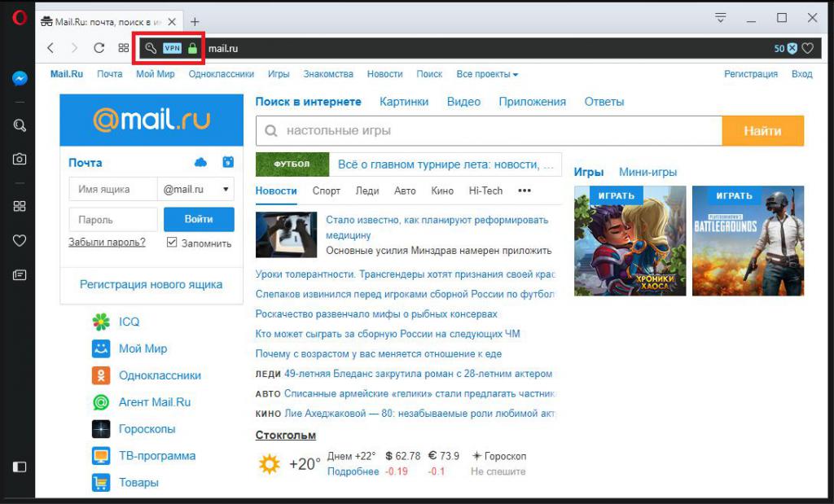Open Speed Dial from the sidebar
The height and width of the screenshot is (504, 834).
pos(20,206)
